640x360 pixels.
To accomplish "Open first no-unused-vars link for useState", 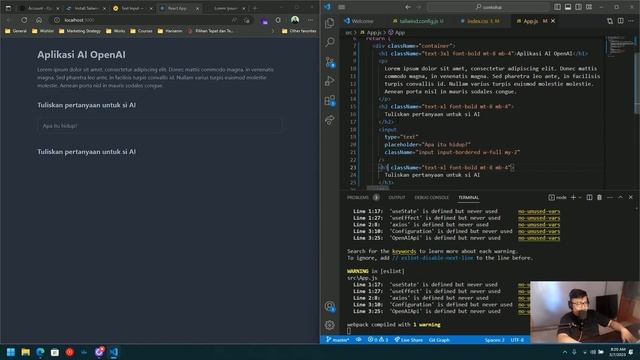I will click(x=539, y=211).
